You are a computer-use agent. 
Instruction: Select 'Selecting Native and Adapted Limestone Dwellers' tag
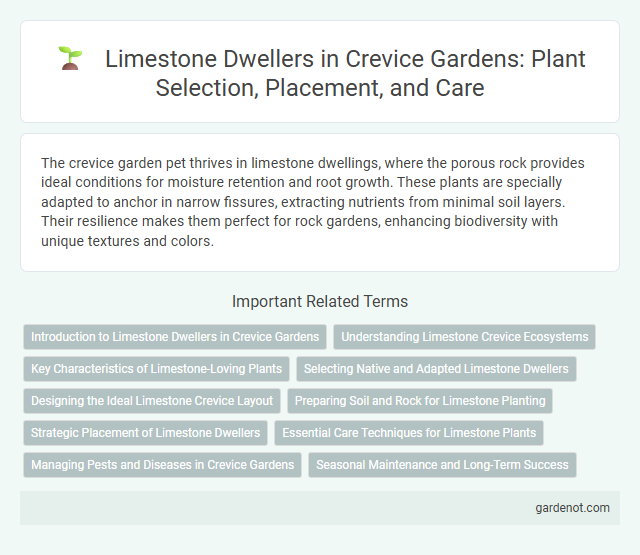tap(436, 369)
